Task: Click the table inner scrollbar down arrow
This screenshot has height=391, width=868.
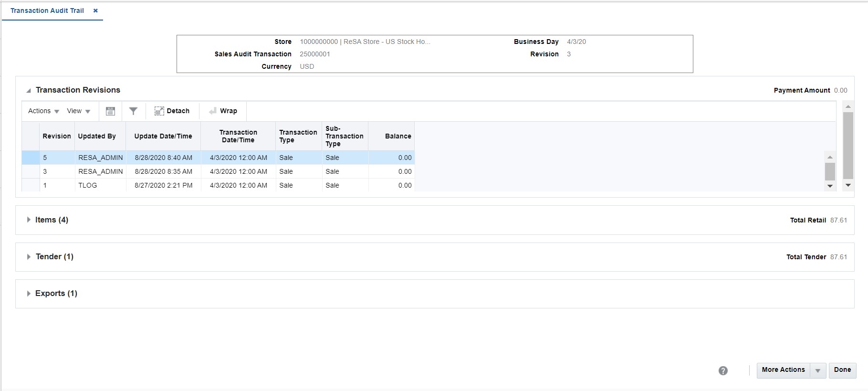Action: (830, 186)
